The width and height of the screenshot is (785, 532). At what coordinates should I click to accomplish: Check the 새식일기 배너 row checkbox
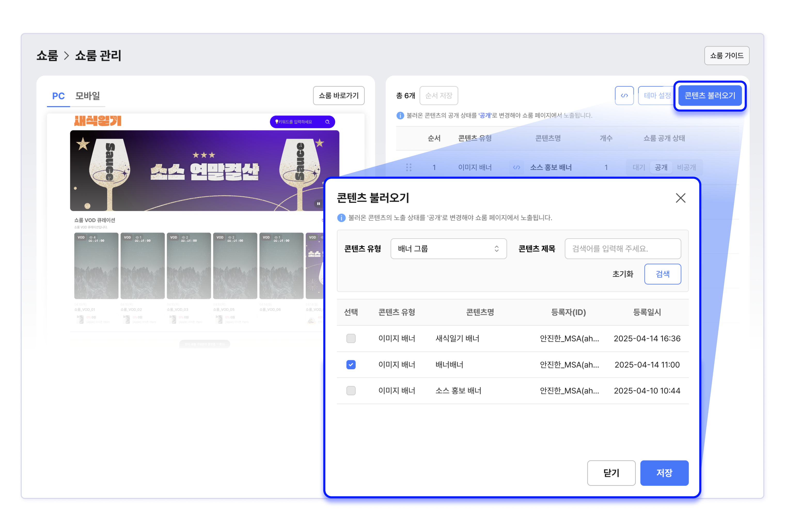[x=351, y=339]
